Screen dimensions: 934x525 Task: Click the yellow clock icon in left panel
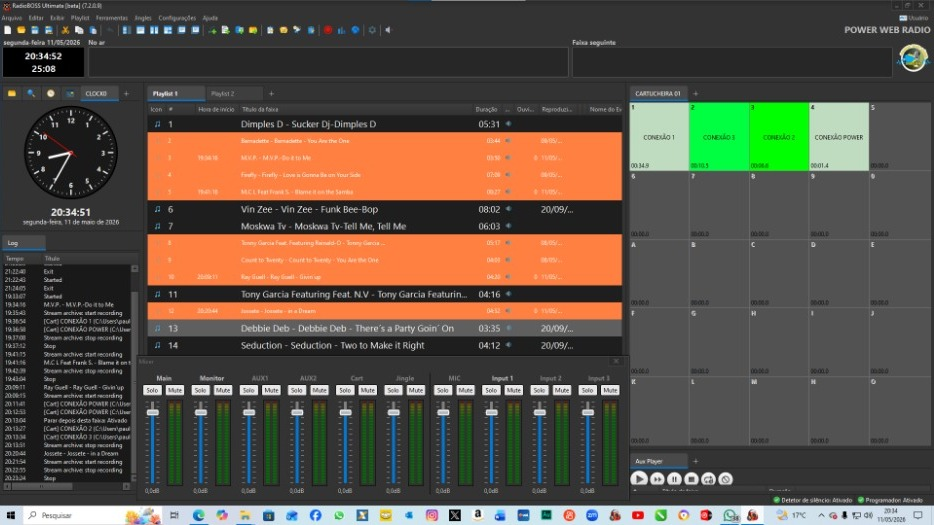point(51,94)
